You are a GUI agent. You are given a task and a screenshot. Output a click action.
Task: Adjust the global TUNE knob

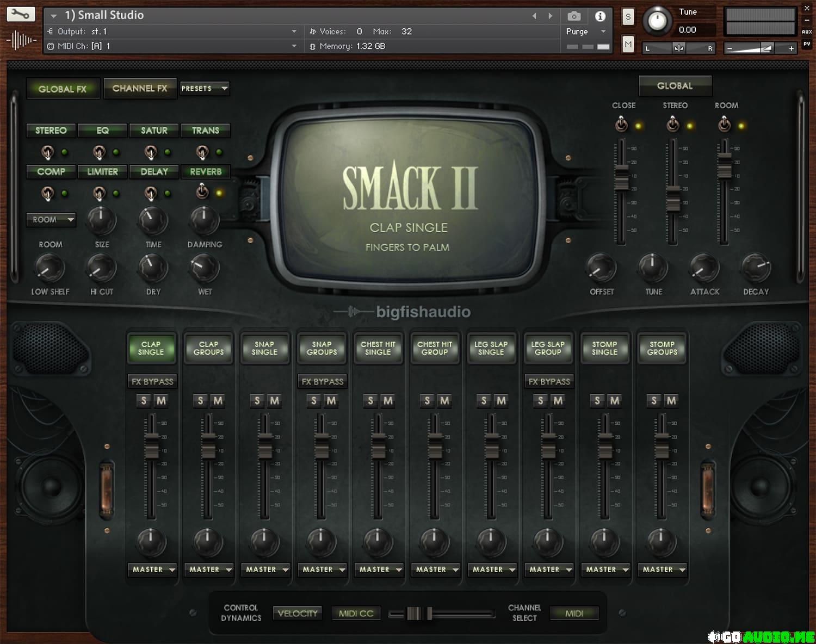coord(653,268)
